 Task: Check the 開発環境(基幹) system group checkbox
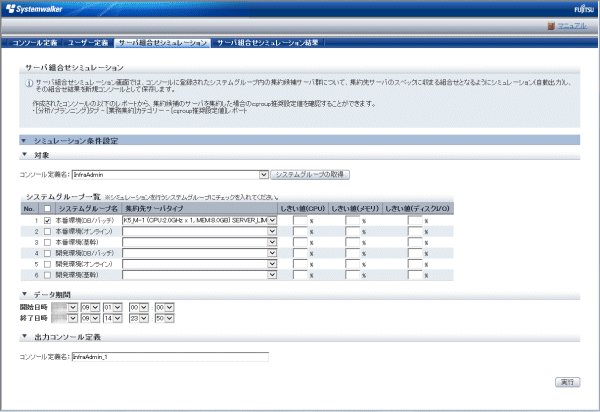[x=47, y=276]
